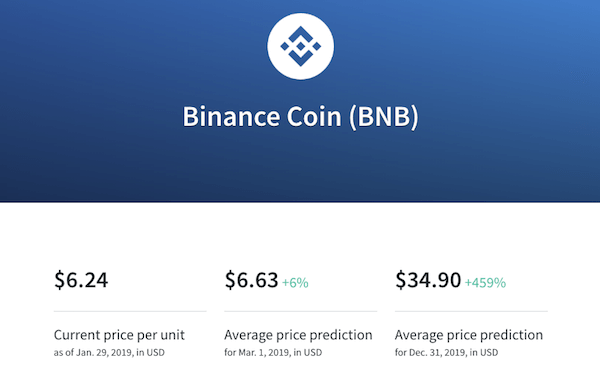This screenshot has width=600, height=380.
Task: Click divider line under $6.24
Action: coord(130,312)
